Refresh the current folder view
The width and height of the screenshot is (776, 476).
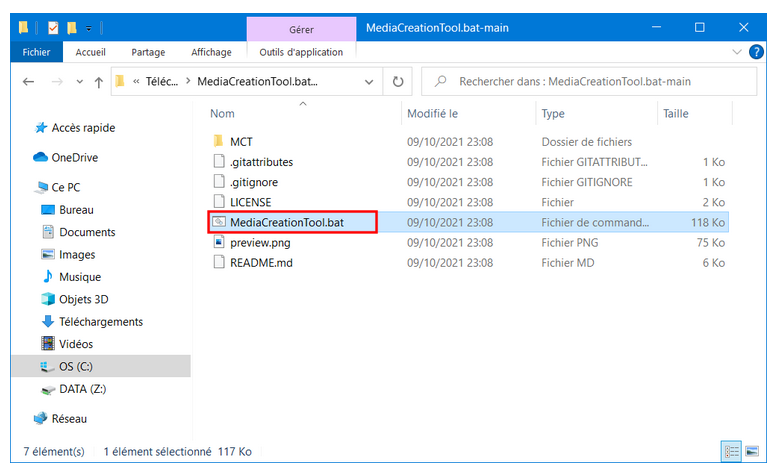tap(398, 81)
